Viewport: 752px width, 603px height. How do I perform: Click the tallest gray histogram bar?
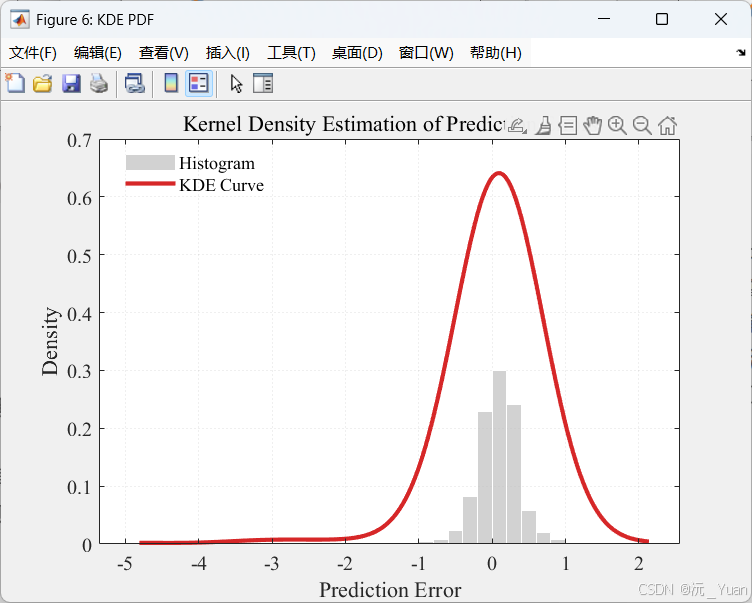point(499,457)
